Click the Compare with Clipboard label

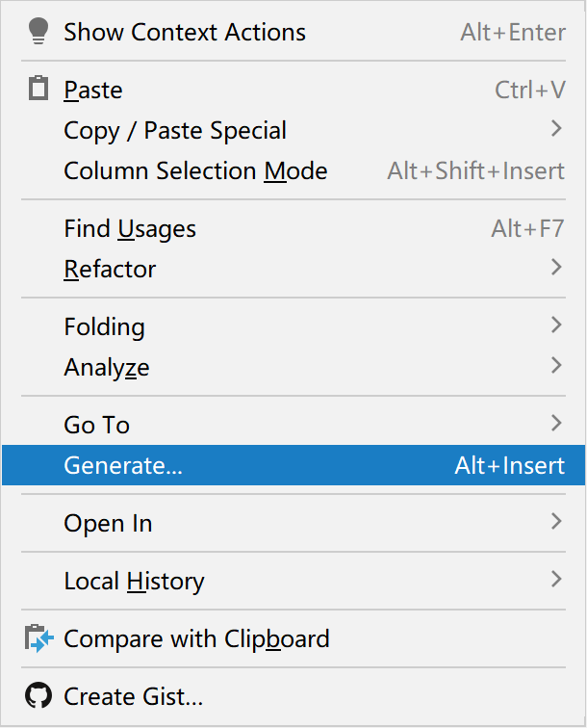[x=196, y=638]
